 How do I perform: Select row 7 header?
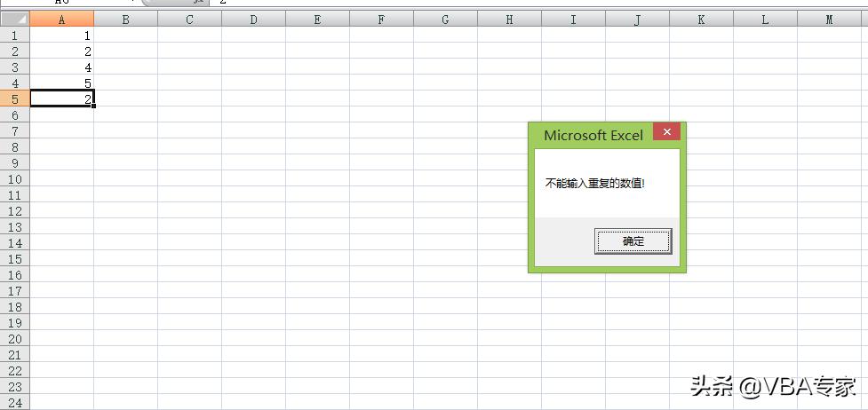[x=15, y=131]
